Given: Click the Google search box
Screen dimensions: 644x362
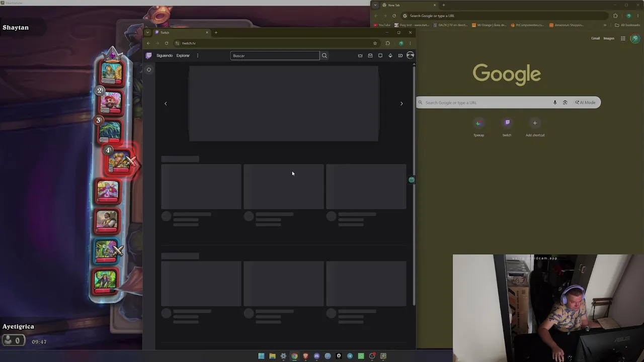Looking at the screenshot, I should tap(508, 103).
